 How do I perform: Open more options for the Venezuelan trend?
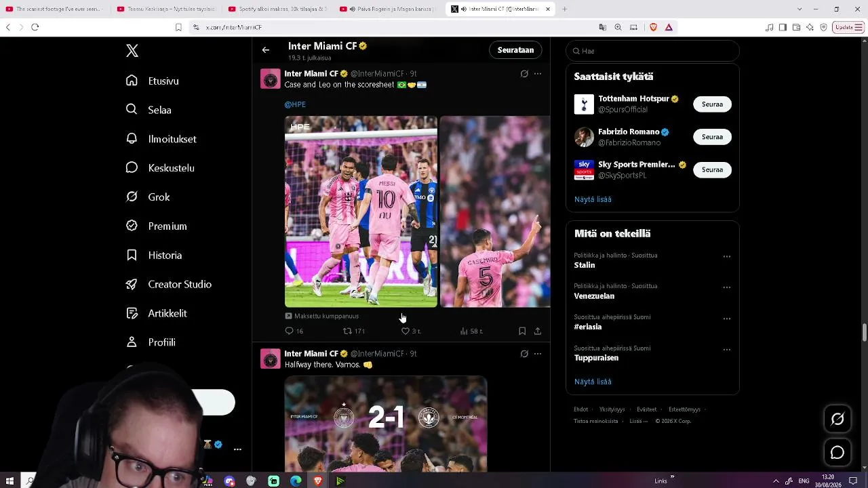(727, 287)
